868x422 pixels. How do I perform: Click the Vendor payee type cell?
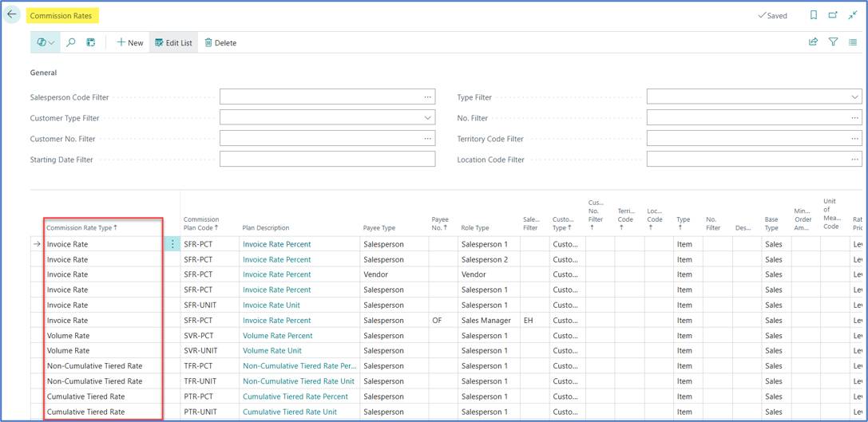click(x=394, y=274)
